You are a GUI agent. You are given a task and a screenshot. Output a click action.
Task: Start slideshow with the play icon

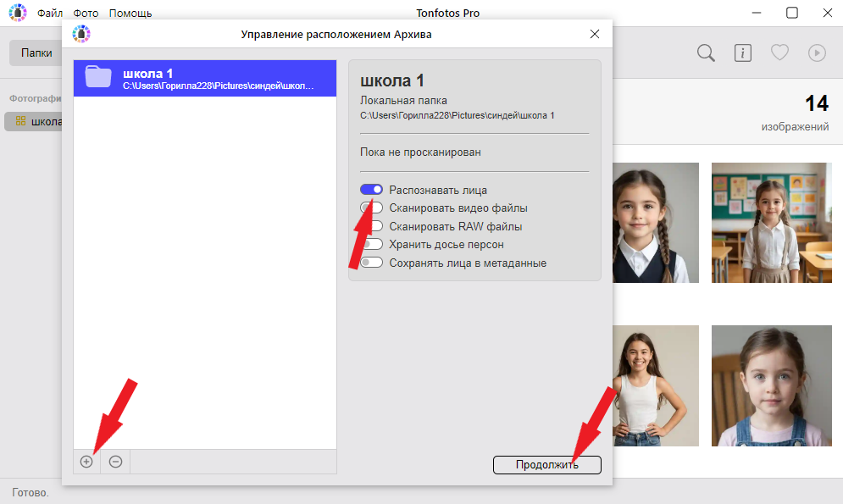click(x=817, y=53)
